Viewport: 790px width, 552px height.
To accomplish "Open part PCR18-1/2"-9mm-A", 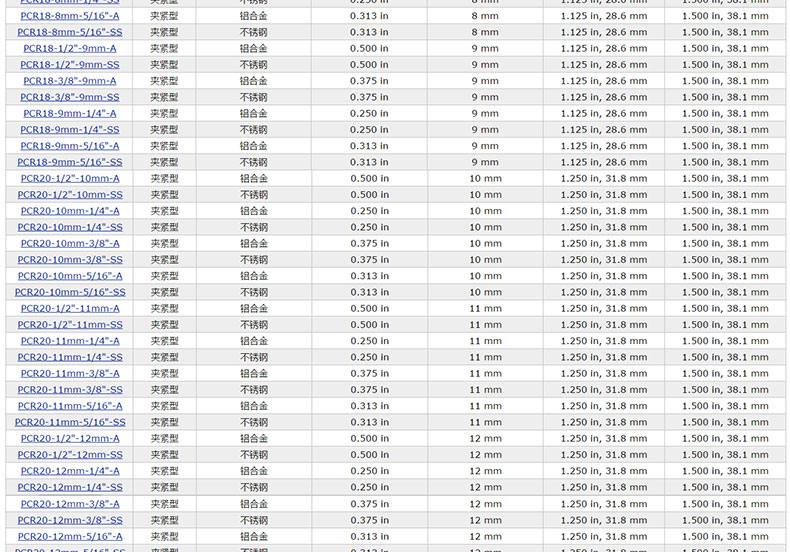I will 69,48.
